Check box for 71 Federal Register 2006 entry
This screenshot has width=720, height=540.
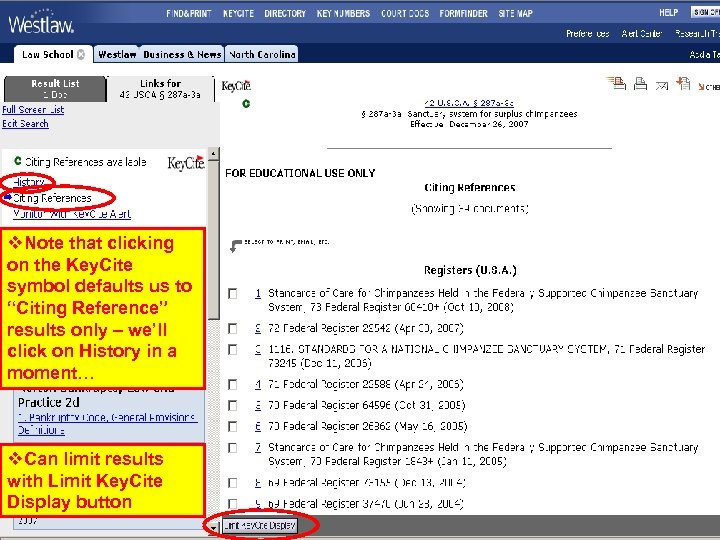(x=233, y=385)
